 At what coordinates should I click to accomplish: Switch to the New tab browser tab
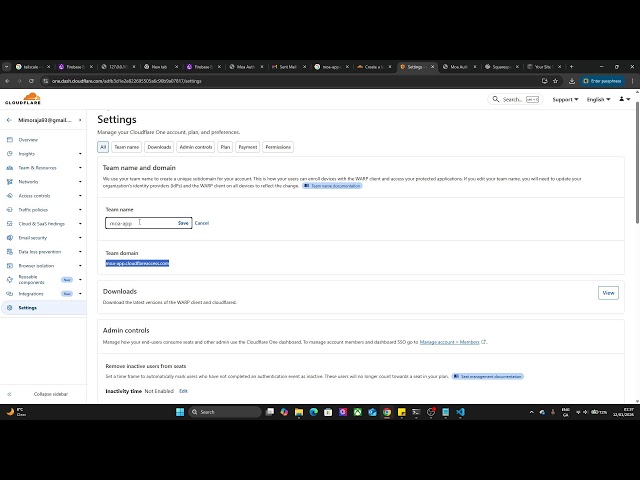tap(159, 67)
